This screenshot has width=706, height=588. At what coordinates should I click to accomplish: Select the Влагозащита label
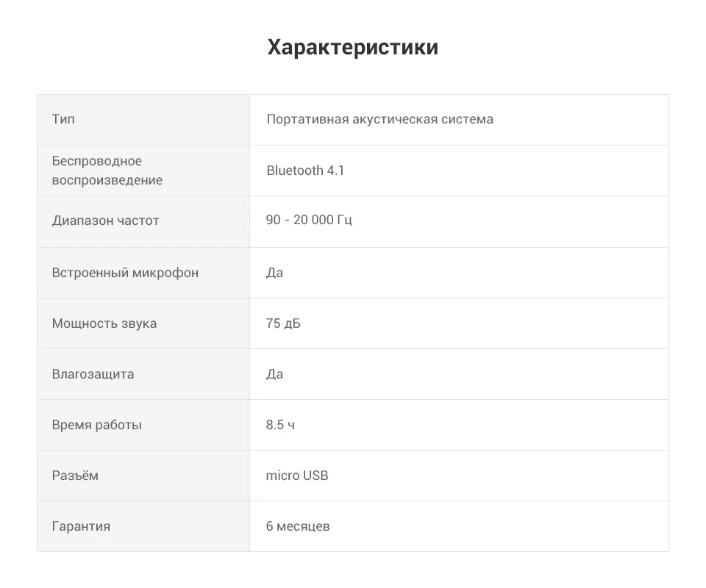pyautogui.click(x=93, y=374)
